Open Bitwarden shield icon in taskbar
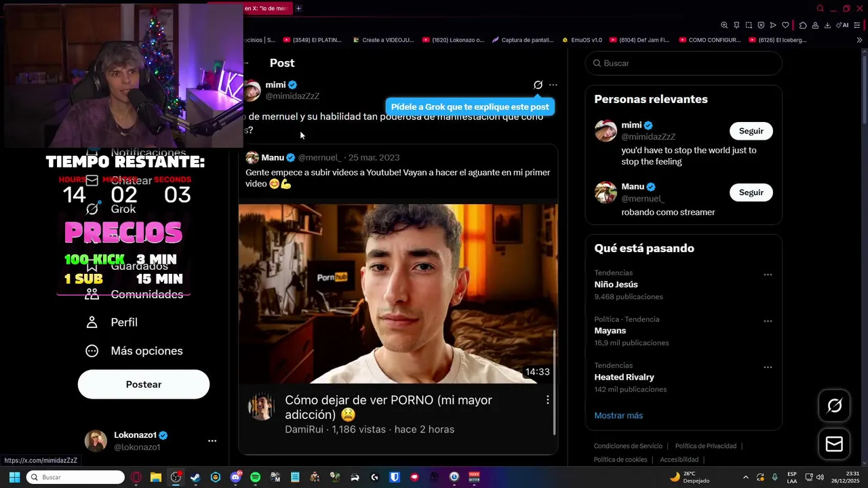The height and width of the screenshot is (488, 868). pos(395,477)
